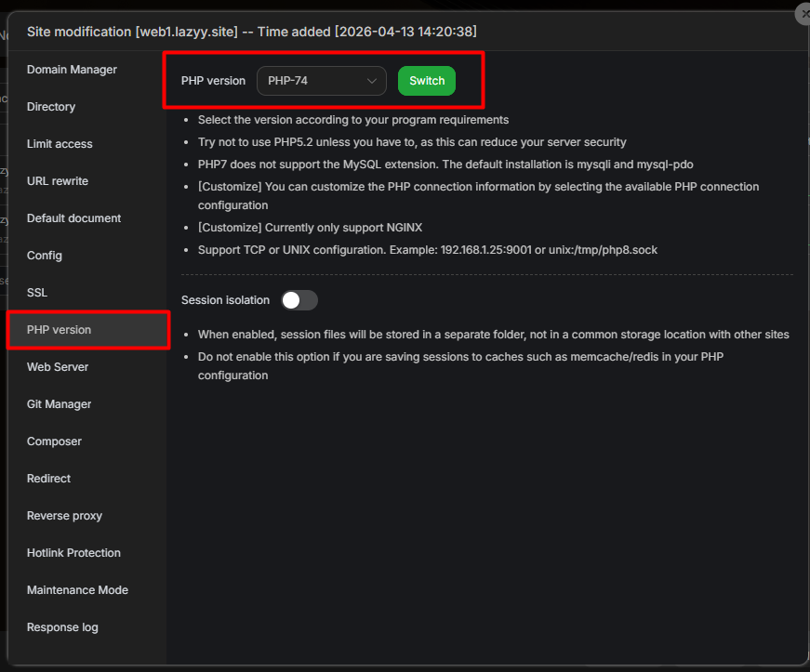Open the Composer tab
The height and width of the screenshot is (672, 810).
[54, 441]
